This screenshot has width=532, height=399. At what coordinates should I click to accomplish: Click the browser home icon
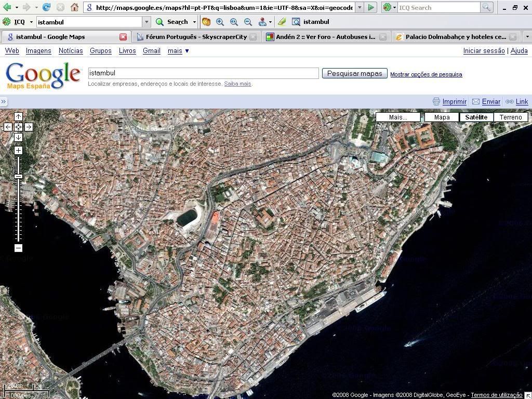tap(74, 7)
